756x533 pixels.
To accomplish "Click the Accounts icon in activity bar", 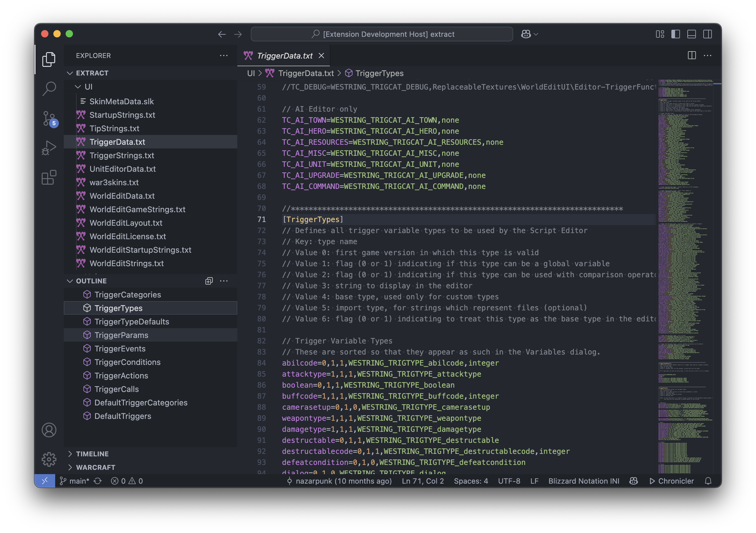I will coord(49,430).
